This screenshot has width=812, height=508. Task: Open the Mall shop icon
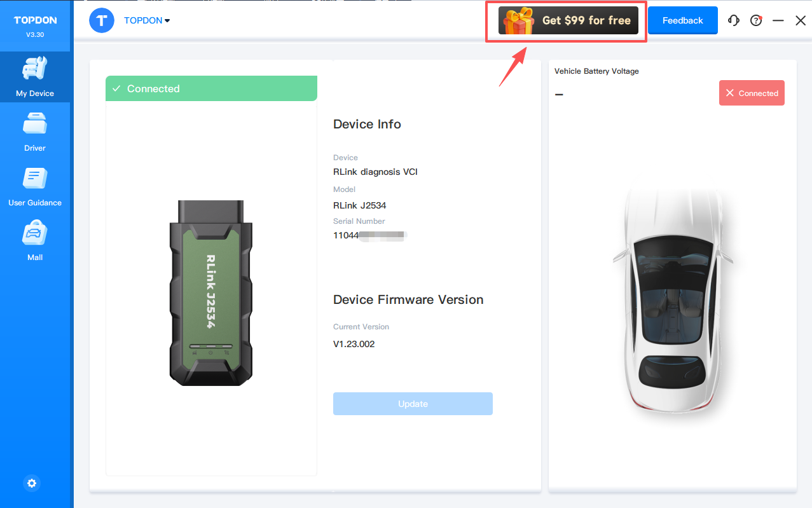[35, 241]
